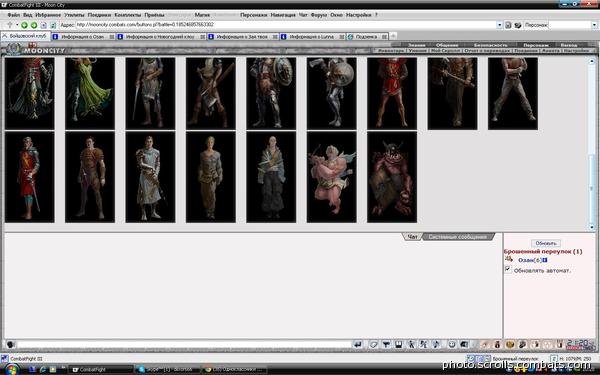Open the Навигация menu
The image size is (600, 375).
[283, 15]
